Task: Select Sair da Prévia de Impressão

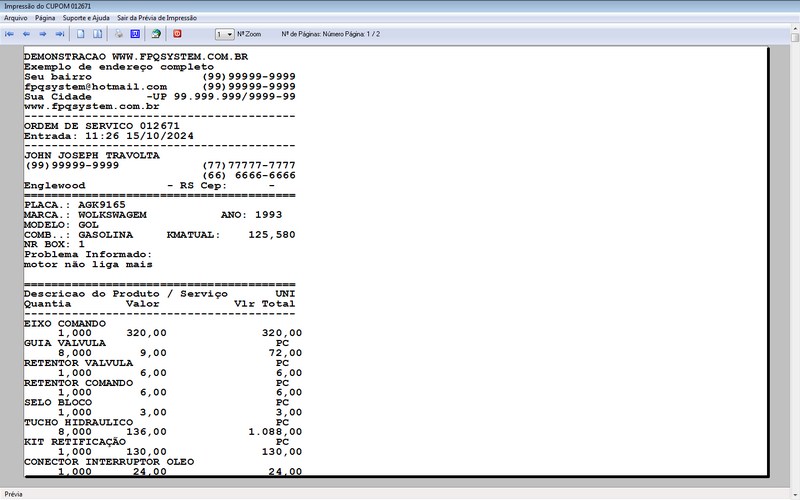Action: click(x=157, y=18)
